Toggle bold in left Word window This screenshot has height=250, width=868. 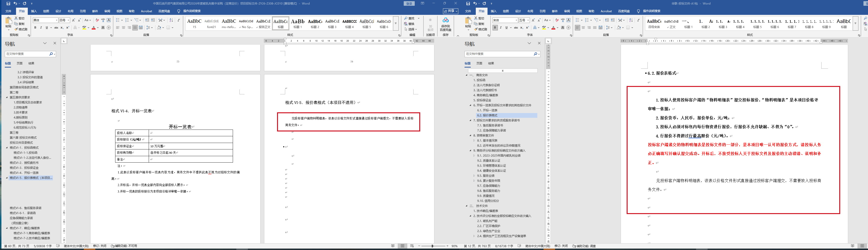35,28
